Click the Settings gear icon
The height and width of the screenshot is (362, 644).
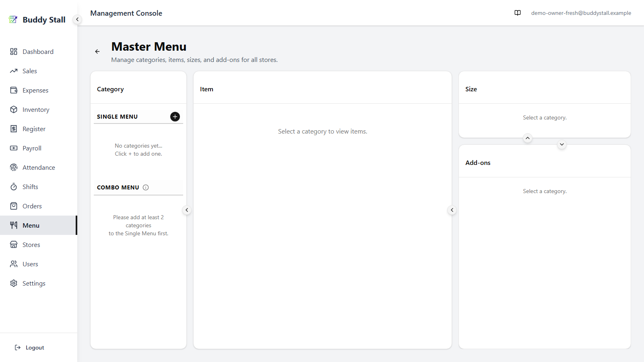(14, 283)
